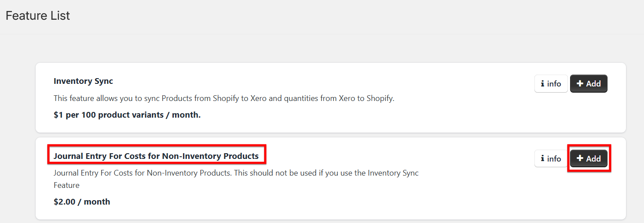
Task: Click the "Feature List" page heading
Action: pyautogui.click(x=38, y=16)
